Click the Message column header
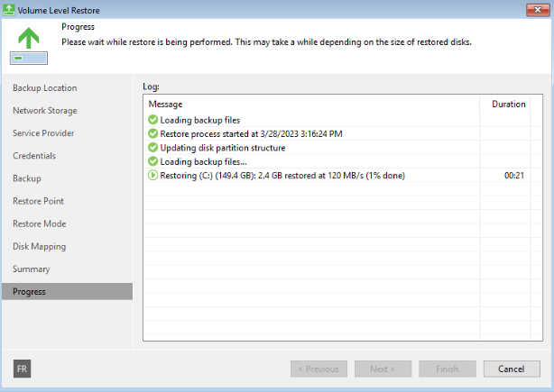 (x=311, y=105)
